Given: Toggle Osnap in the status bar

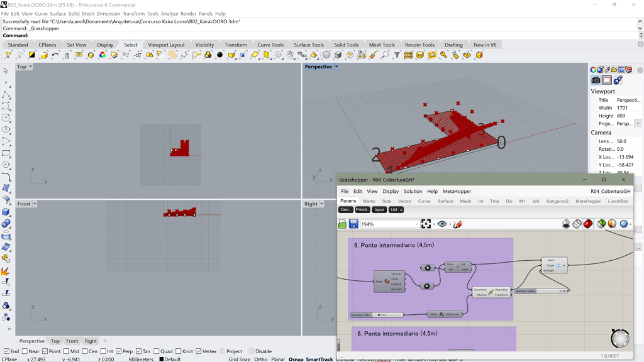Looking at the screenshot, I should [x=296, y=359].
